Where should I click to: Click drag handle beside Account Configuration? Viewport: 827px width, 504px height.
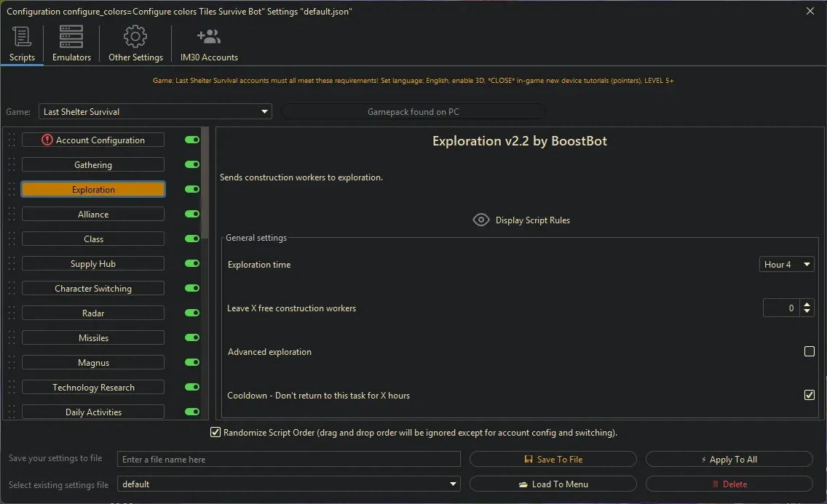[x=12, y=140]
